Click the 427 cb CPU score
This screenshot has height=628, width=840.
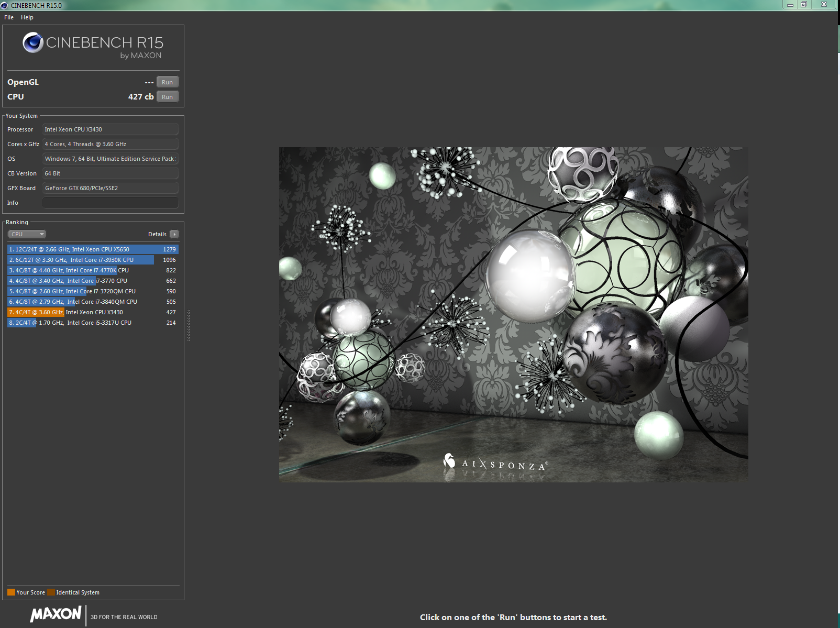coord(141,97)
